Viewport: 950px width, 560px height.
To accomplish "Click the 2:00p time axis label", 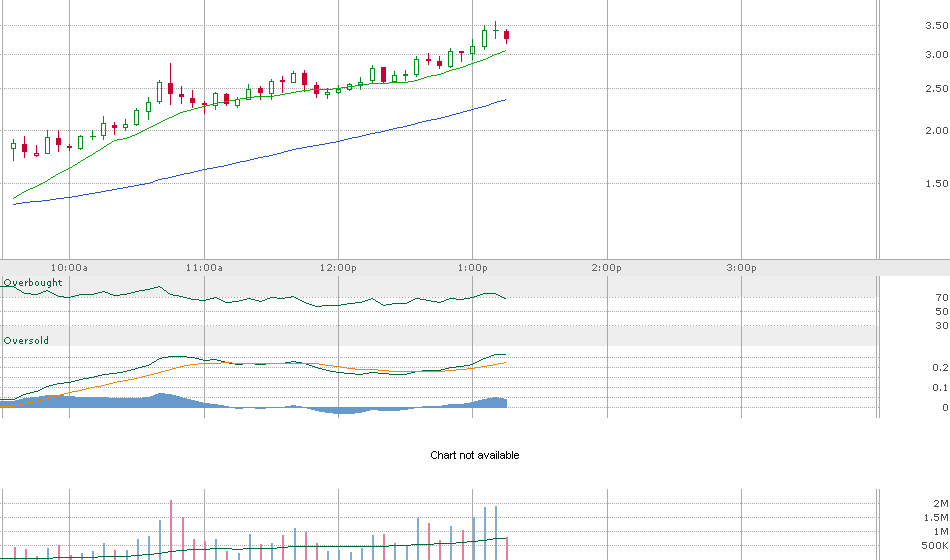I will tap(606, 268).
